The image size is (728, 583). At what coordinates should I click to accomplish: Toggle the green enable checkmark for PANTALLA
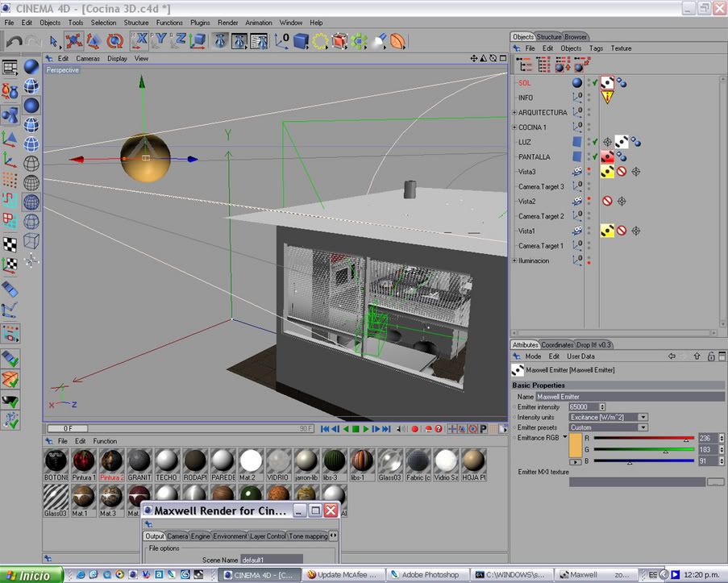pos(595,156)
